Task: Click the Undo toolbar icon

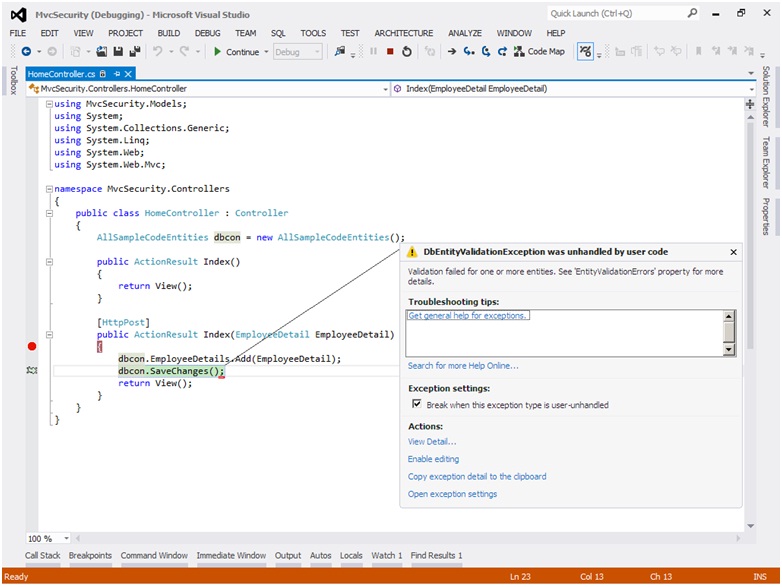Action: [158, 51]
